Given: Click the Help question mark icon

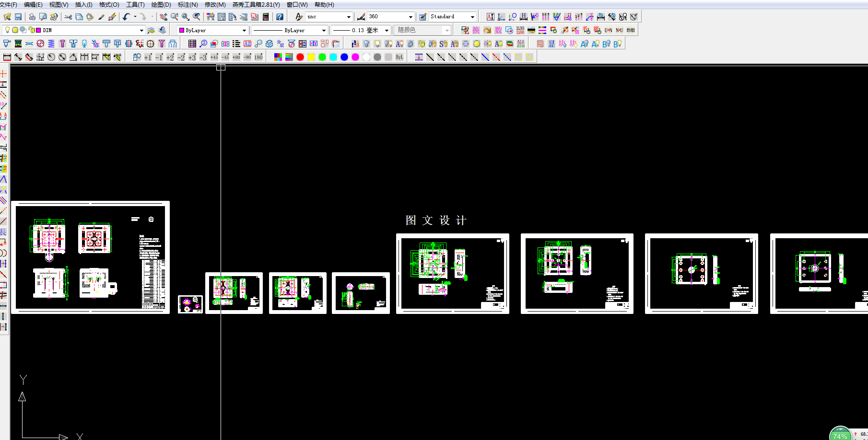Looking at the screenshot, I should [x=280, y=17].
